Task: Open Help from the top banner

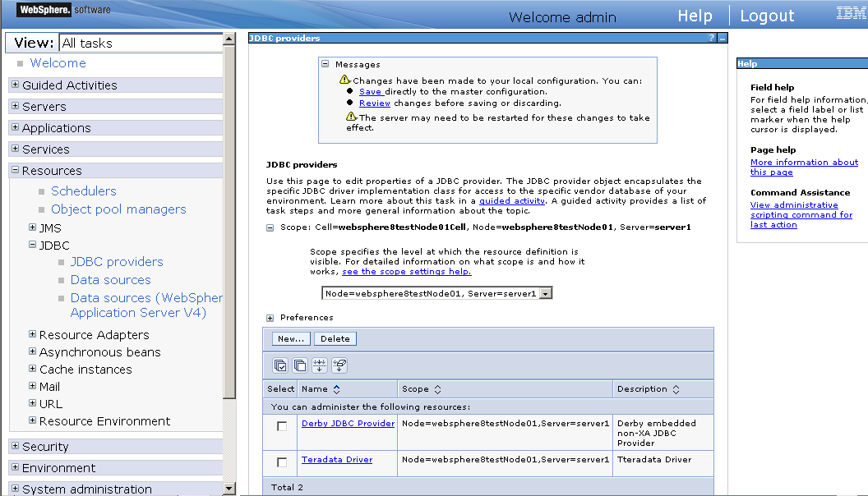Action: click(x=695, y=15)
